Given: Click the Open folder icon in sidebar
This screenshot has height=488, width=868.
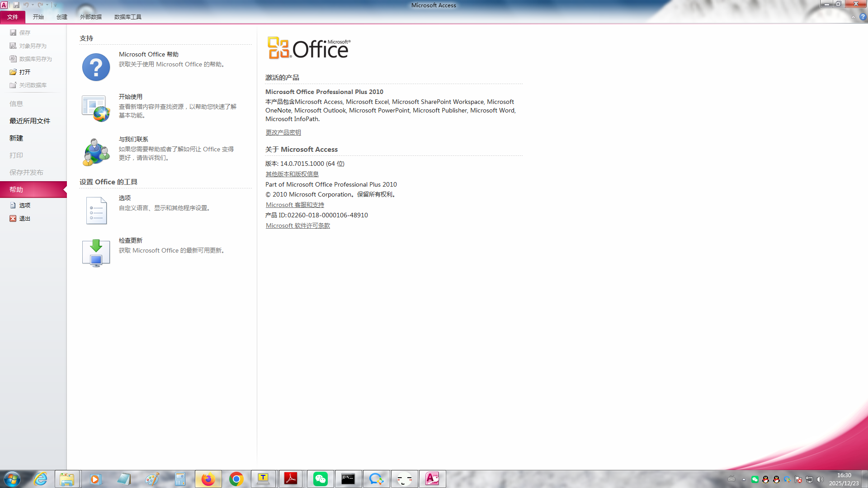Looking at the screenshot, I should point(13,72).
